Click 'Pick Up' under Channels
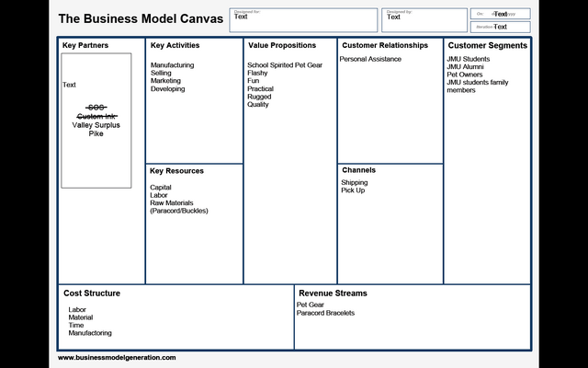Viewport: 588px width, 368px height. pos(353,190)
